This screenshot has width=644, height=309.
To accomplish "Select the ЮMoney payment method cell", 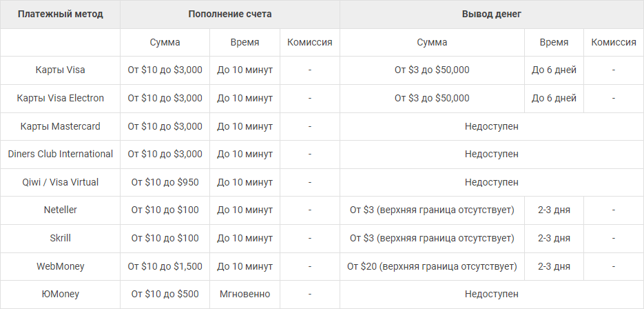I will click(x=60, y=295).
